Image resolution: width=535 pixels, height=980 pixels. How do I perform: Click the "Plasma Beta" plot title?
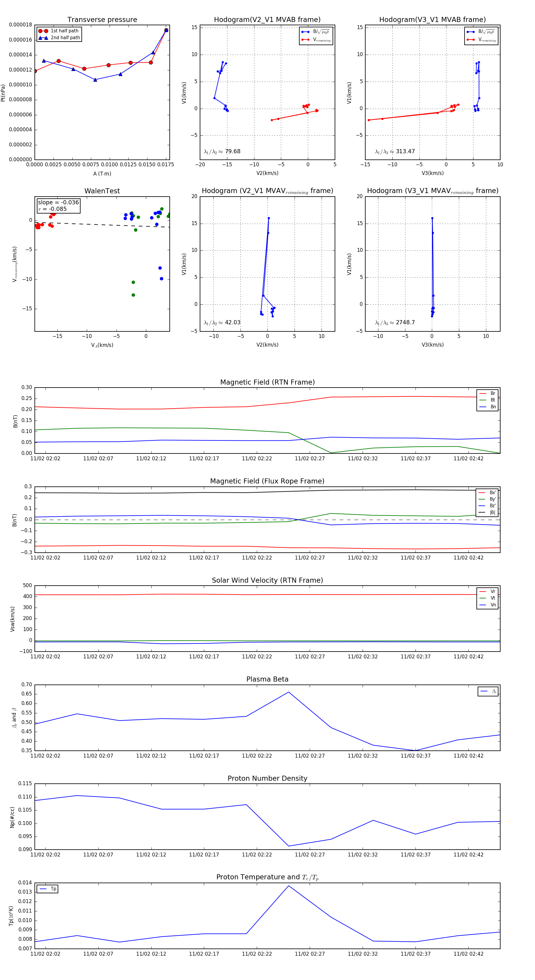(x=267, y=679)
